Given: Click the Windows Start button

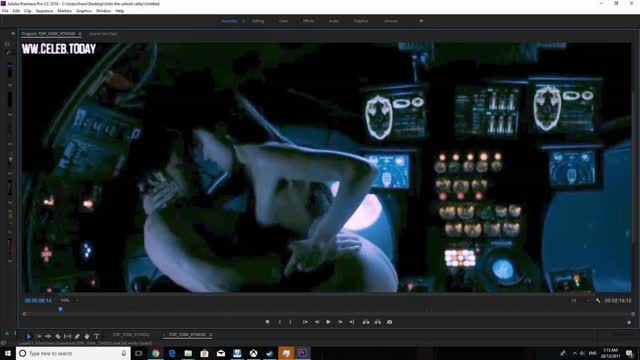Looking at the screenshot, I should tap(8, 353).
